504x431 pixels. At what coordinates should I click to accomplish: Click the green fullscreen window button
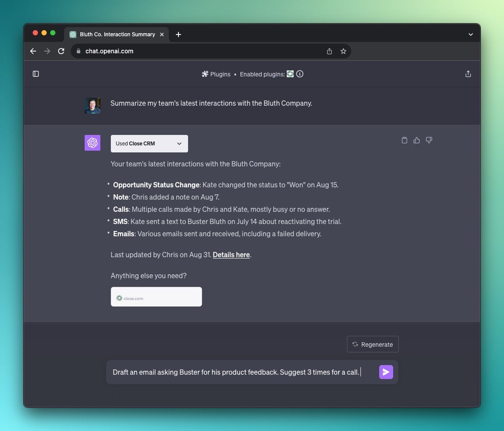(x=53, y=33)
